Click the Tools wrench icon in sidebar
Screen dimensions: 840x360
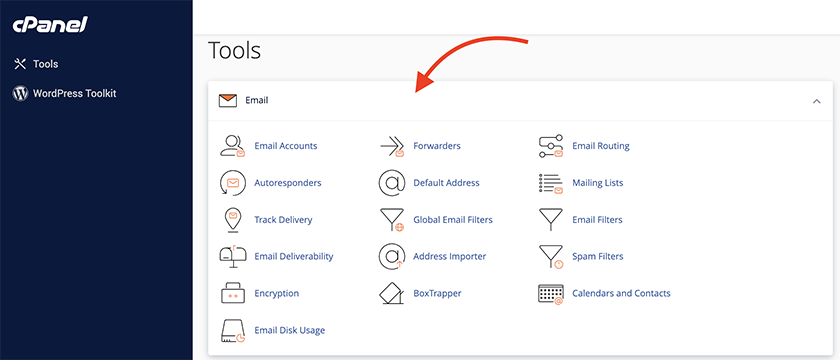(x=20, y=64)
